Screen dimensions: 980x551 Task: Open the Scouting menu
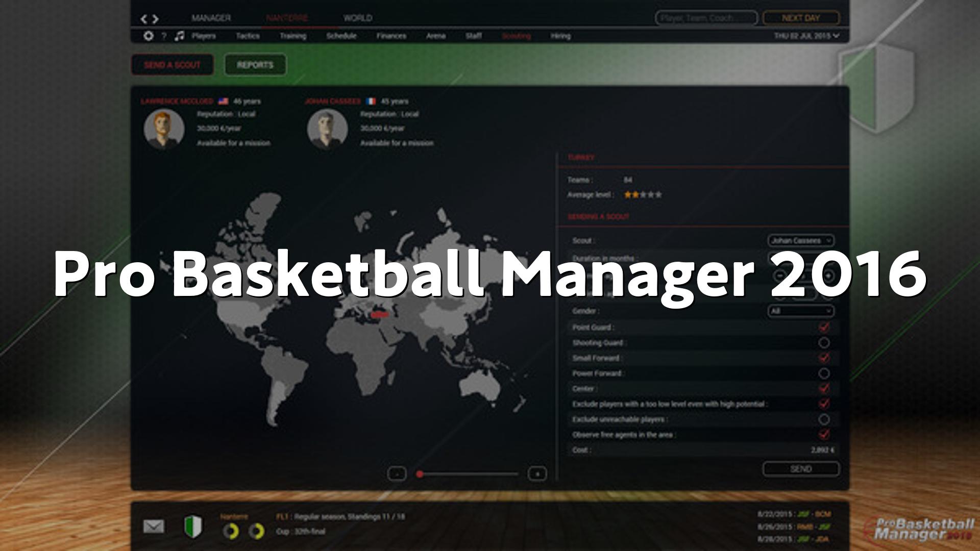click(x=516, y=36)
